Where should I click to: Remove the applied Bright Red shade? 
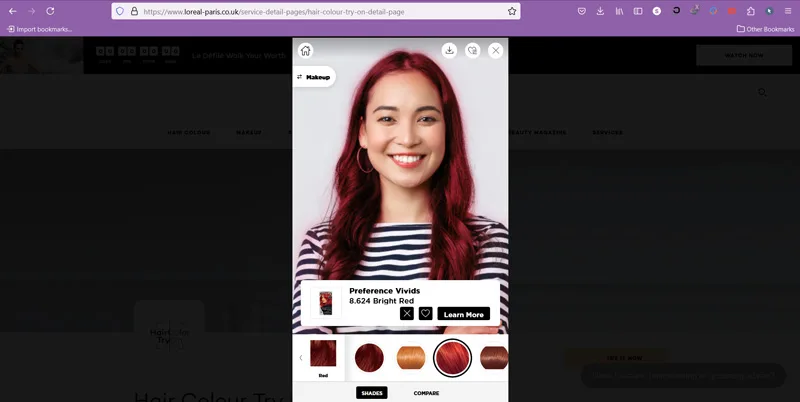click(407, 314)
